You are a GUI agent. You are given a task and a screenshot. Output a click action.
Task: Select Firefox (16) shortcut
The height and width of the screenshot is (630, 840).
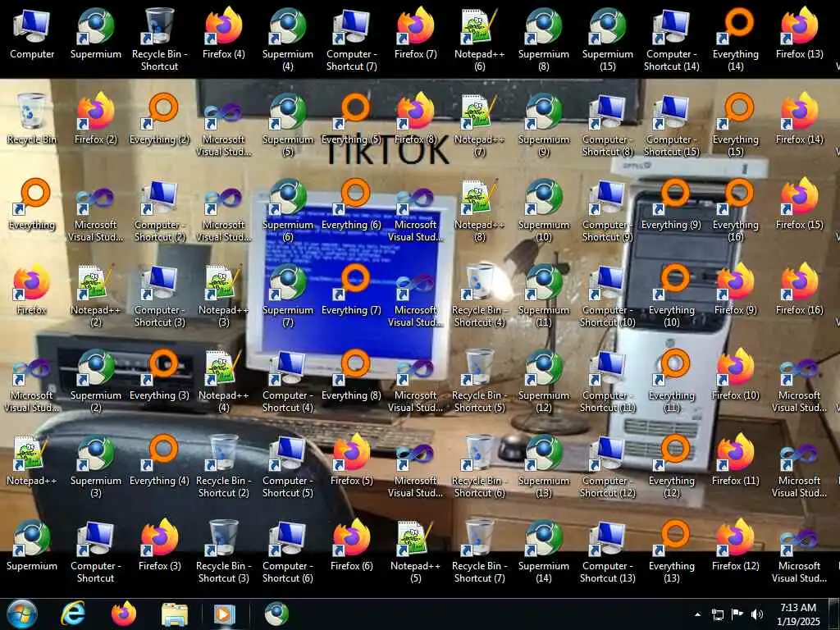(799, 289)
